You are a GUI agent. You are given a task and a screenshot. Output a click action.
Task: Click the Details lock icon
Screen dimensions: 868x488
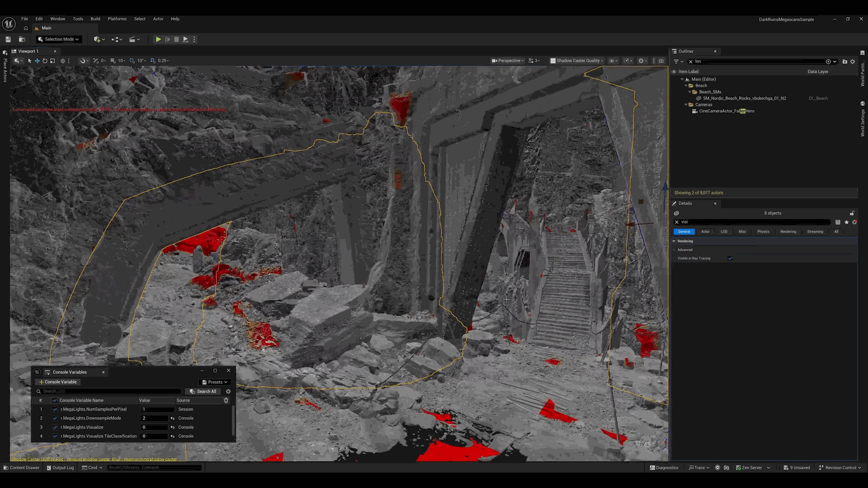pyautogui.click(x=852, y=213)
